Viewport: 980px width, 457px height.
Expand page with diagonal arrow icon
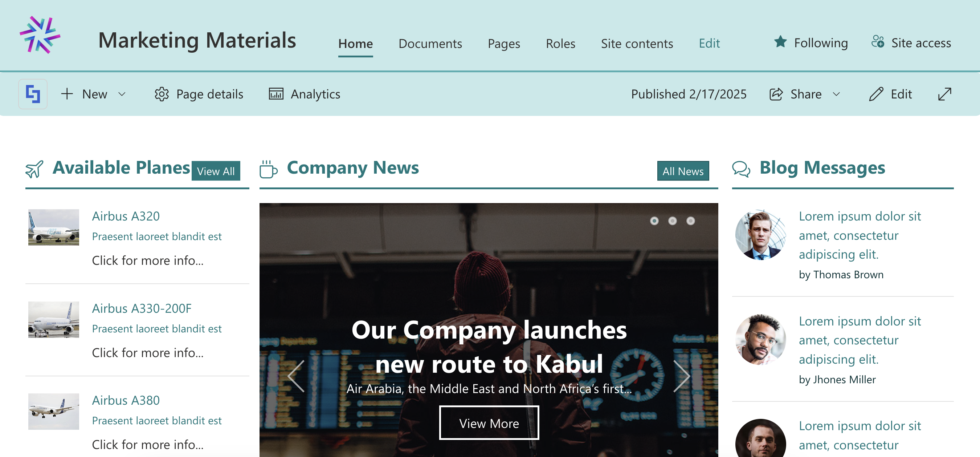point(945,94)
